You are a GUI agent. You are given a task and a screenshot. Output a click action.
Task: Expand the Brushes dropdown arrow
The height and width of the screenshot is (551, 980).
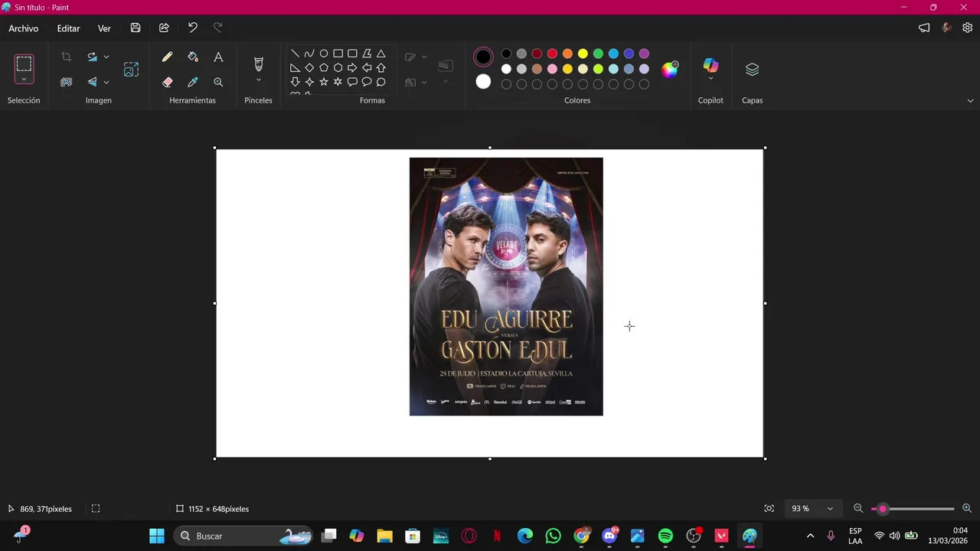(x=258, y=80)
